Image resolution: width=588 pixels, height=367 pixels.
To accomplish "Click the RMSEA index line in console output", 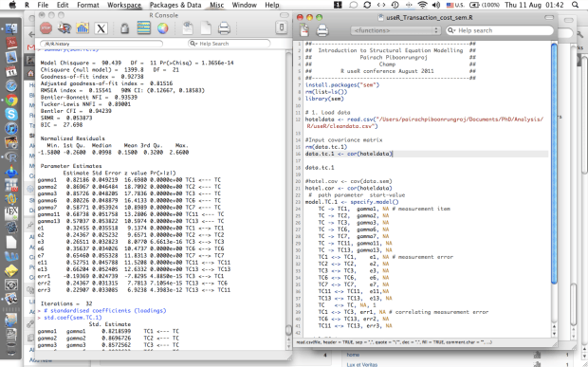I will point(122,90).
